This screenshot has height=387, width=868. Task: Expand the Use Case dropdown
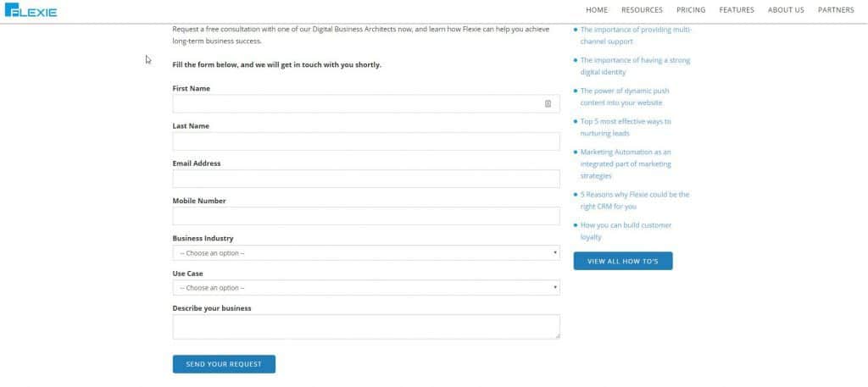(366, 288)
